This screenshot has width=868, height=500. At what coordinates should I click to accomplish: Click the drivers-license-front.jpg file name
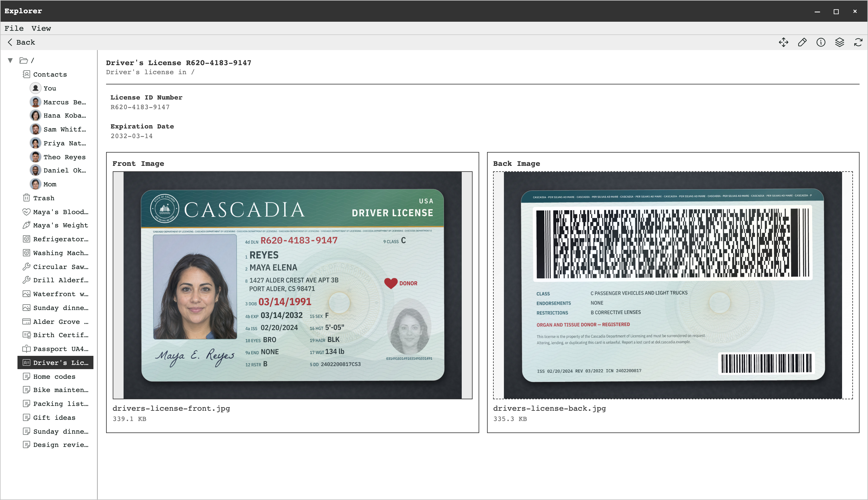(171, 408)
